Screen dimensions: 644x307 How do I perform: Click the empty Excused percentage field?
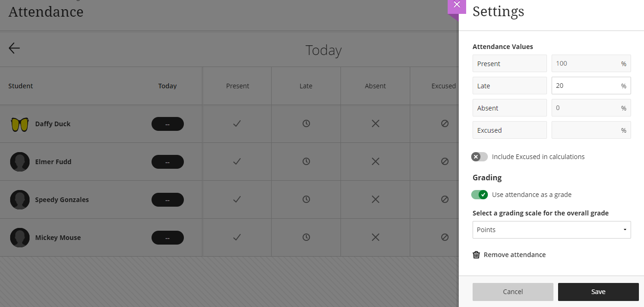pyautogui.click(x=591, y=130)
